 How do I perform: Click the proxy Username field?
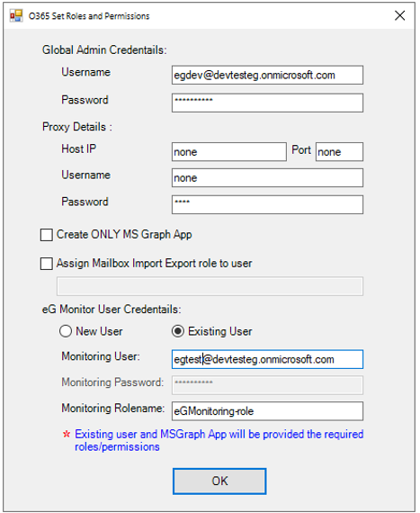[267, 177]
